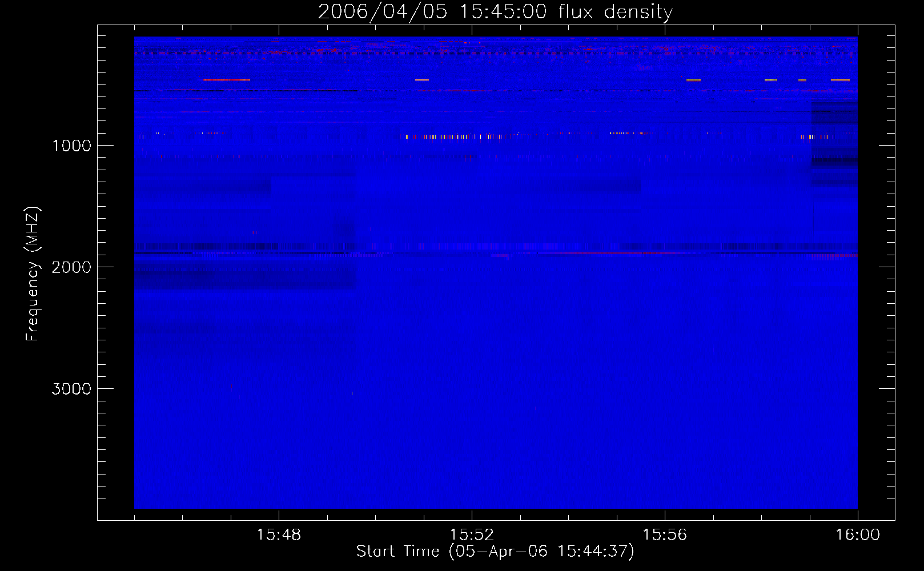Viewport: 924px width, 571px height.
Task: Click the 2000 frequency tick label
Action: click(x=71, y=267)
